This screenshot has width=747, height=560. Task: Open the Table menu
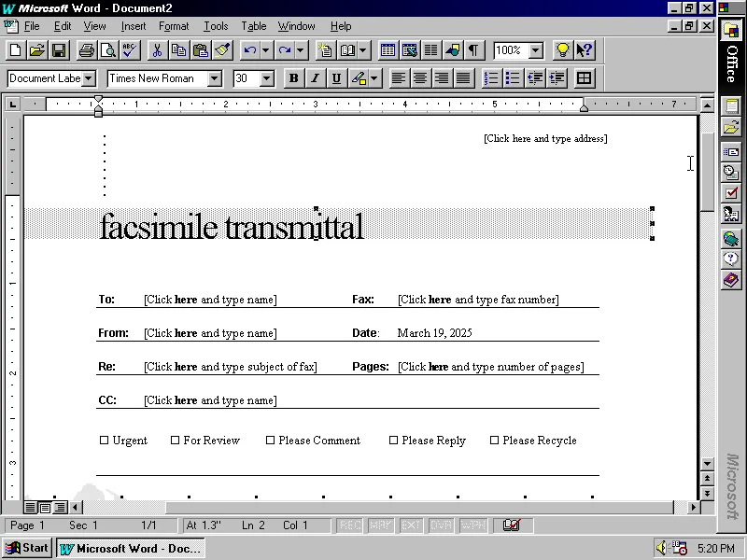[253, 25]
